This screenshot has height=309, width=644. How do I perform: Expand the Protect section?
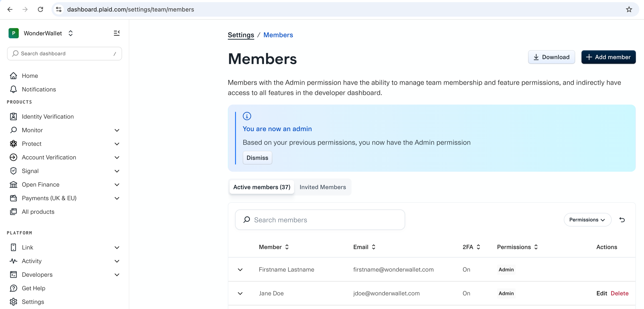click(x=117, y=144)
